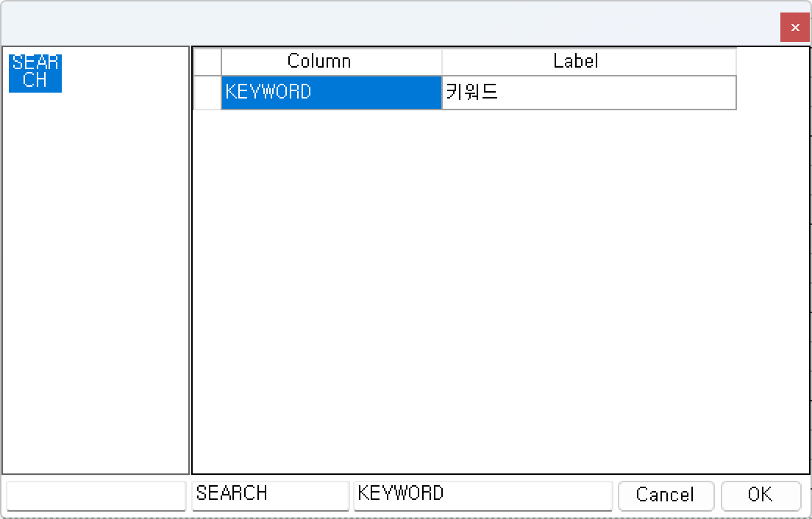Close the dialog with the red X

tap(795, 27)
